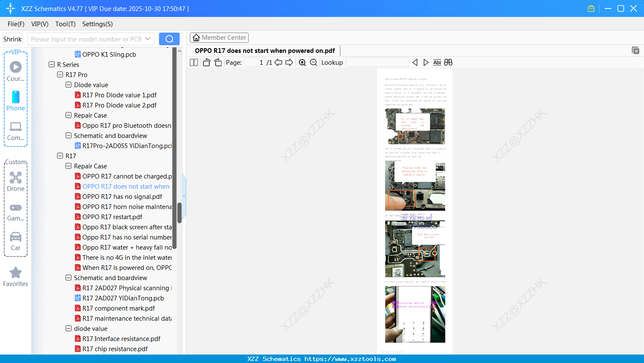Open OPPO R17 has no signal.pdf
This screenshot has width=644, height=363.
click(x=122, y=197)
